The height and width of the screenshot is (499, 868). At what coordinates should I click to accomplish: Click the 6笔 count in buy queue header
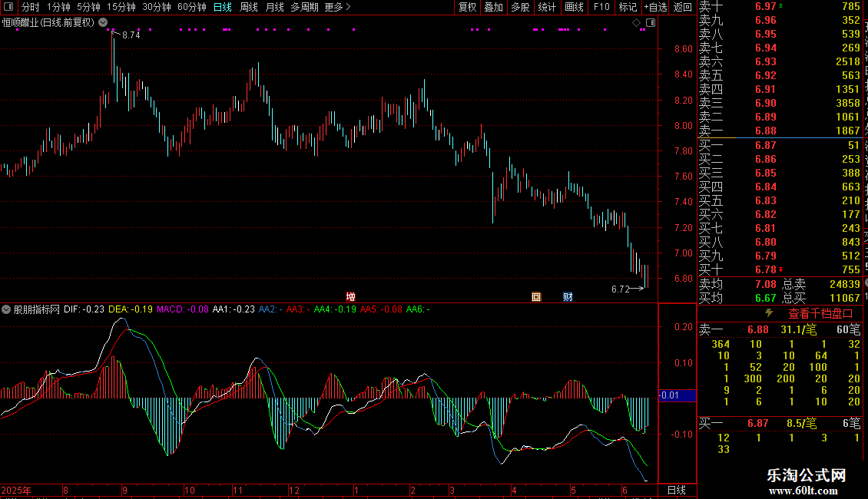851,423
